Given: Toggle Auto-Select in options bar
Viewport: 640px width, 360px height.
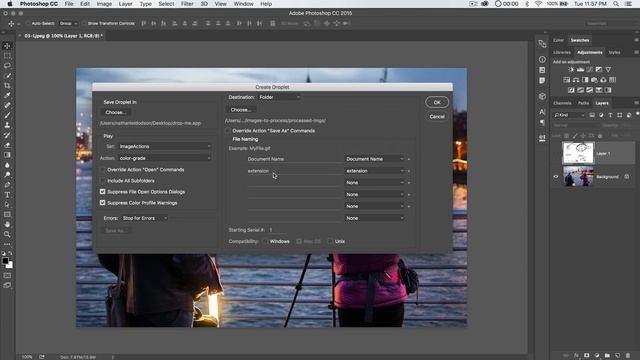Looking at the screenshot, I should (x=27, y=24).
